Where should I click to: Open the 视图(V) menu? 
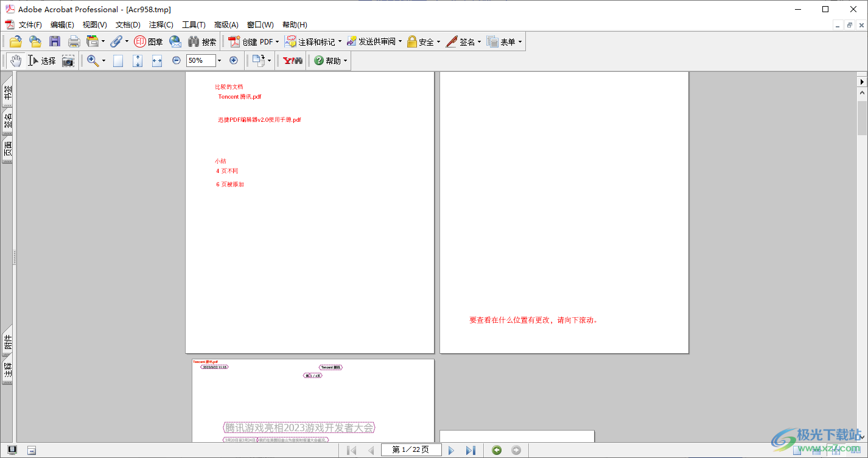click(95, 25)
